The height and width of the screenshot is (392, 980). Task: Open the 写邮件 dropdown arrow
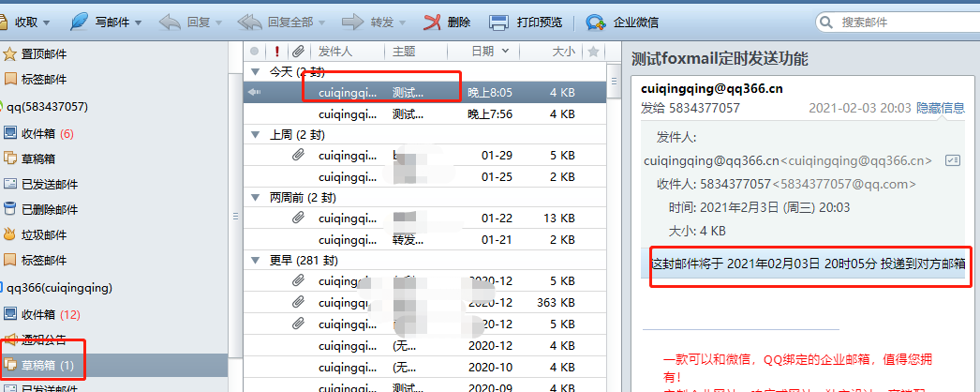tap(139, 22)
